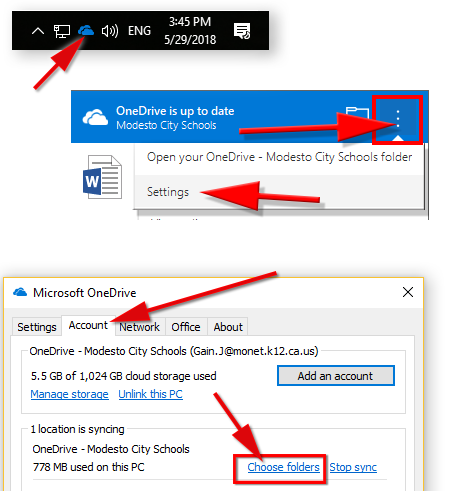
Task: Click '1 location is syncing' group label
Action: click(x=77, y=429)
